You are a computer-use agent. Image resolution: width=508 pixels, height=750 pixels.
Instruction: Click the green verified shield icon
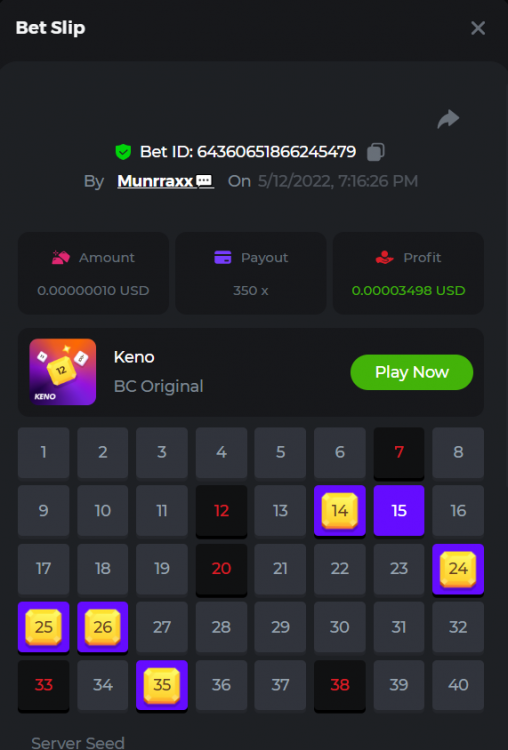click(x=123, y=152)
